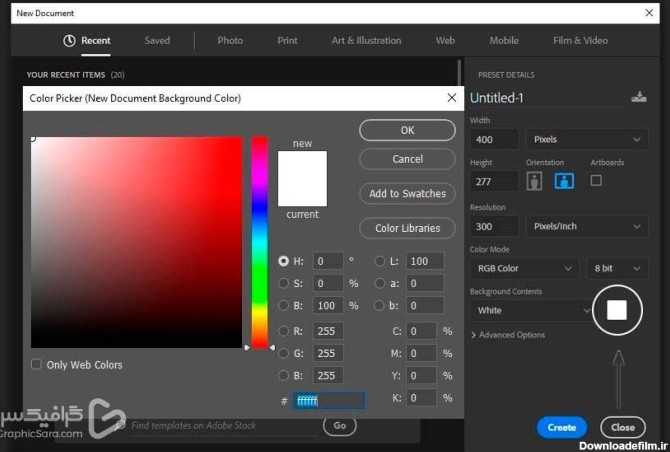This screenshot has width=670, height=452.
Task: Click the hex color value field
Action: (329, 400)
